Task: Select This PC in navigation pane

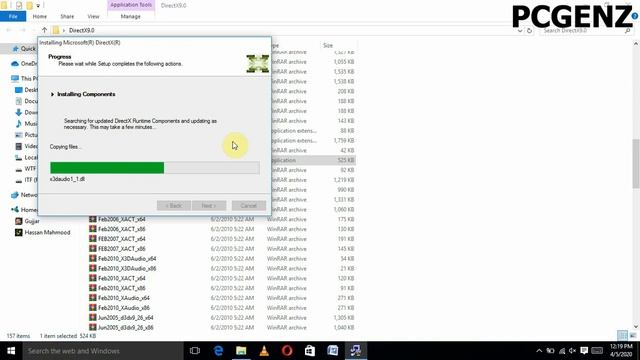Action: click(x=24, y=78)
